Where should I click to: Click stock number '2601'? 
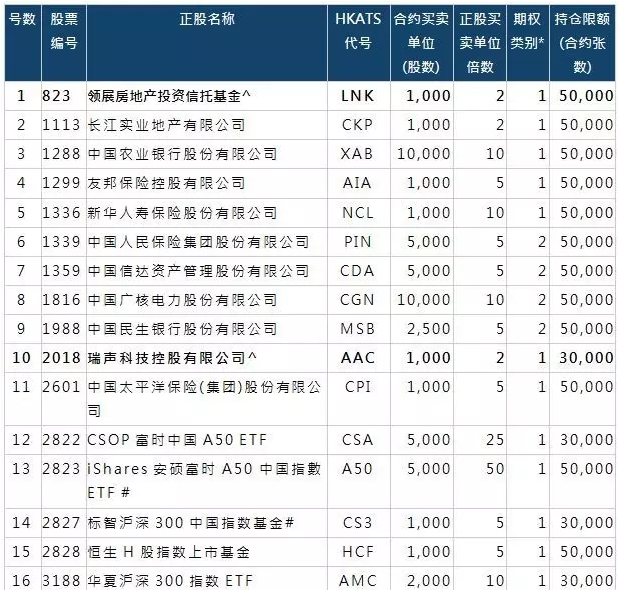point(61,387)
